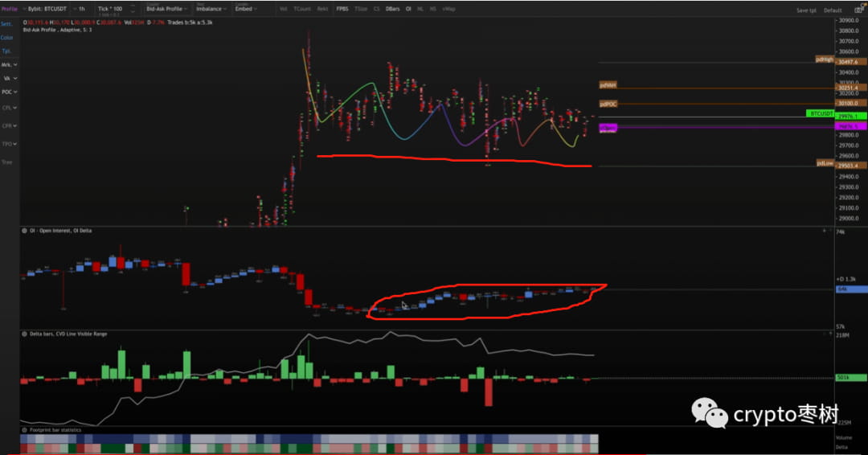
Task: Click the green 501k delta value tag
Action: (851, 378)
